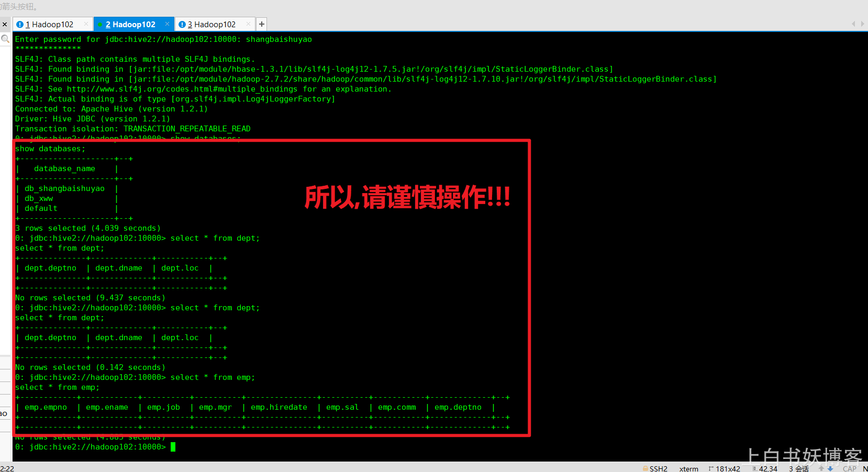Viewport: 868px width, 472px height.
Task: Click the CAP indicator in status bar
Action: [x=850, y=468]
